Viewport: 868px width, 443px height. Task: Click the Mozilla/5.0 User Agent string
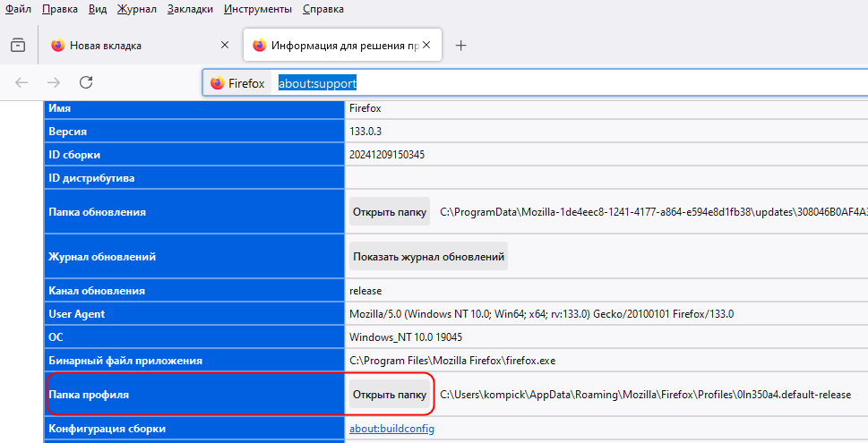pyautogui.click(x=541, y=314)
